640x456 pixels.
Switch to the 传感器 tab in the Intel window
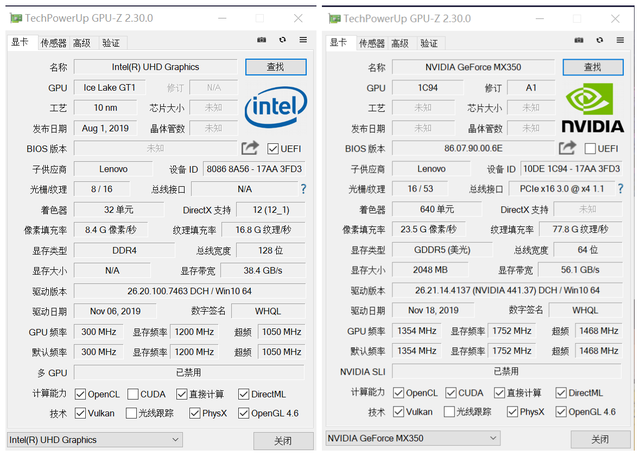click(53, 43)
